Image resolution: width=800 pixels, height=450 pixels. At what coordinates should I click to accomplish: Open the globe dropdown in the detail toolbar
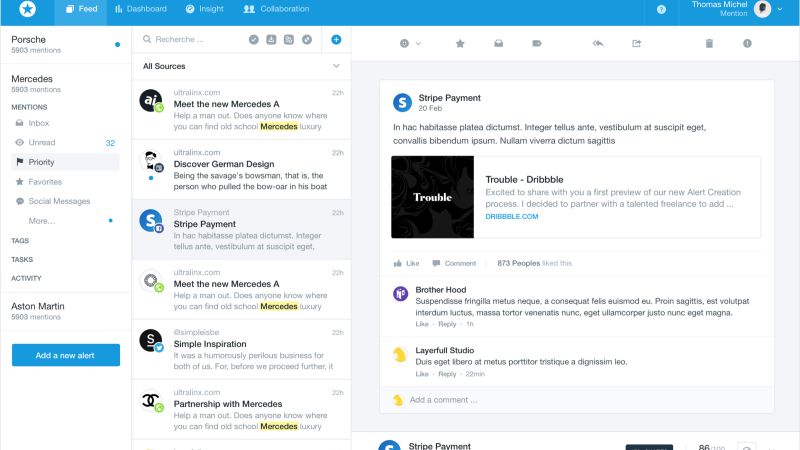click(x=410, y=43)
